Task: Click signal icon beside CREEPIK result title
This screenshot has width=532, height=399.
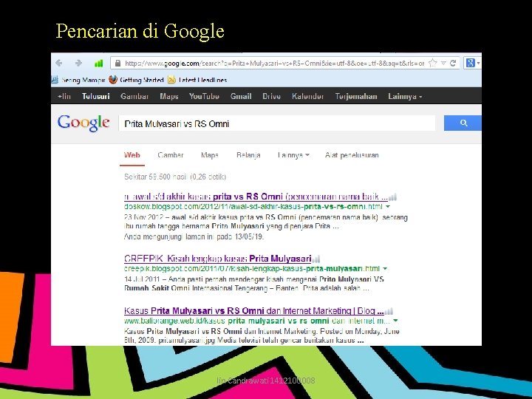Action: pos(316,259)
